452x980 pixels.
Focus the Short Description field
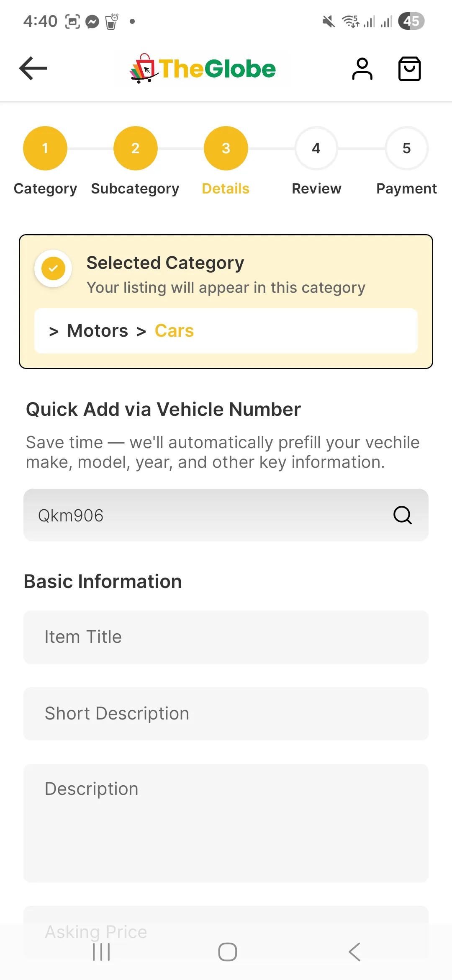[226, 714]
